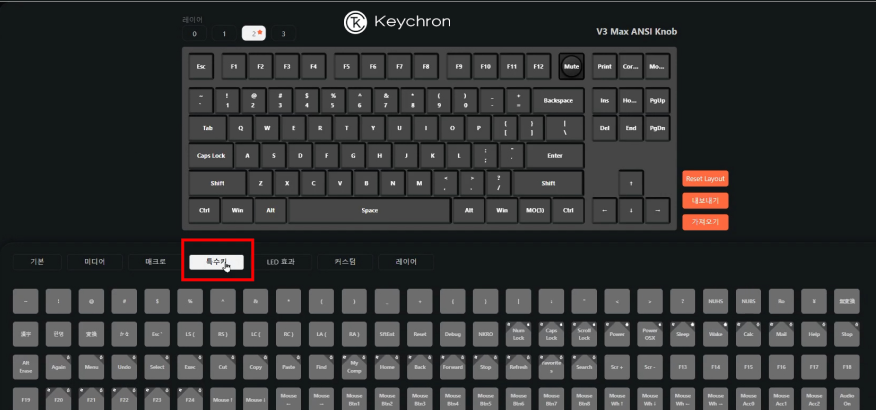Select the End key on the keyboard
Viewport: 876px width, 410px height.
point(631,128)
